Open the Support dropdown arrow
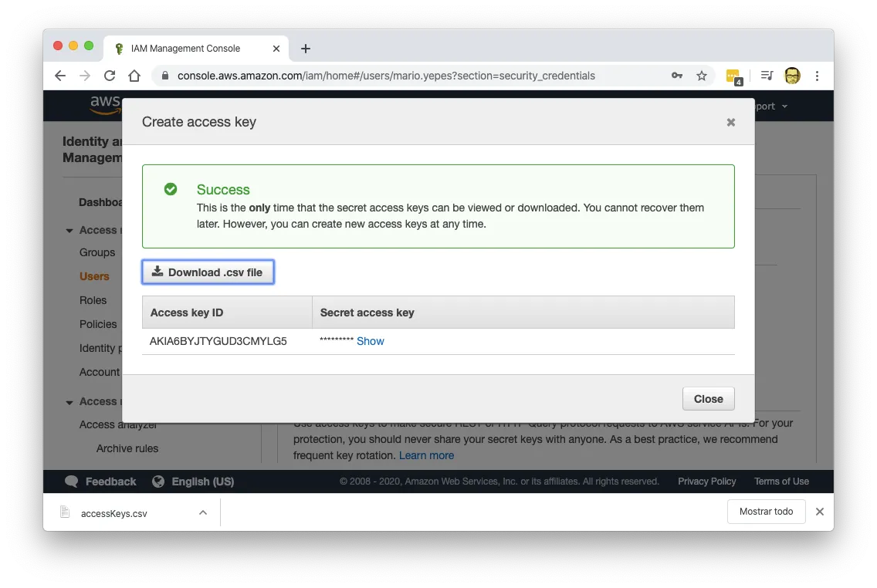This screenshot has width=877, height=588. click(x=784, y=106)
